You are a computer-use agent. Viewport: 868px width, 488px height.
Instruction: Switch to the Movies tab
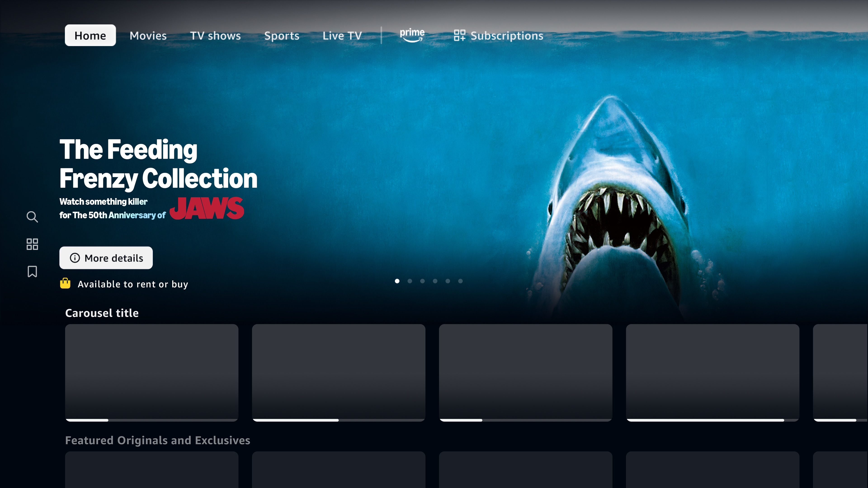point(148,36)
